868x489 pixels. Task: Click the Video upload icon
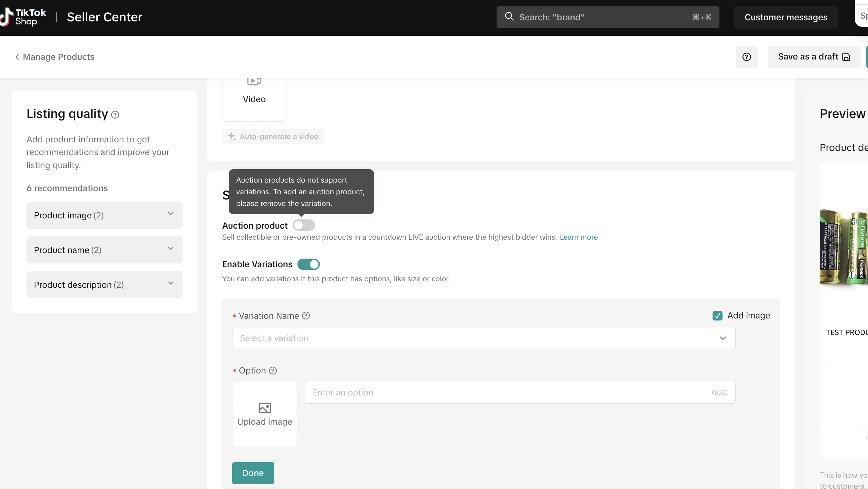click(x=254, y=81)
